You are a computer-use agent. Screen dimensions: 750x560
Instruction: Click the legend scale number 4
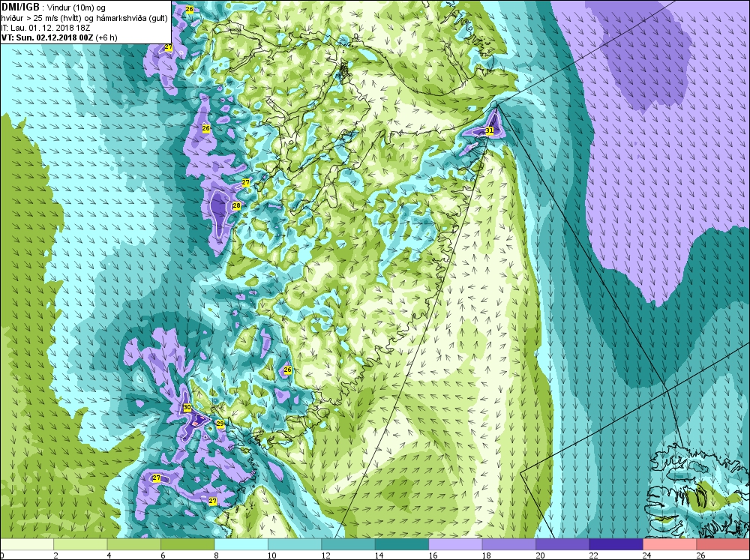(x=109, y=556)
